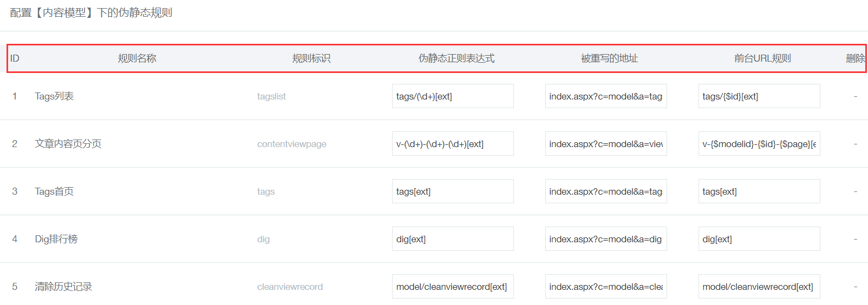868x305 pixels.
Task: Click regex field model/cleanviewrecord[ext] in row 5
Action: tap(453, 287)
